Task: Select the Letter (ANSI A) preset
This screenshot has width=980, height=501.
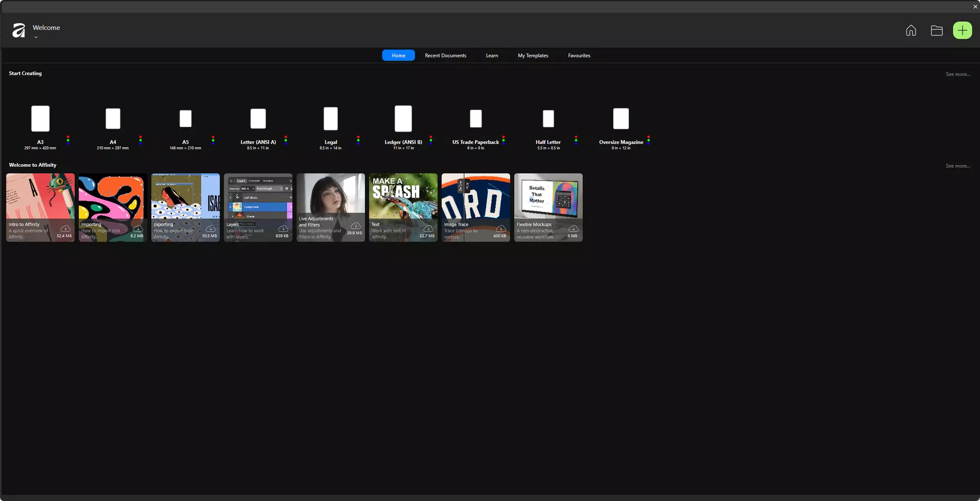Action: coord(258,119)
